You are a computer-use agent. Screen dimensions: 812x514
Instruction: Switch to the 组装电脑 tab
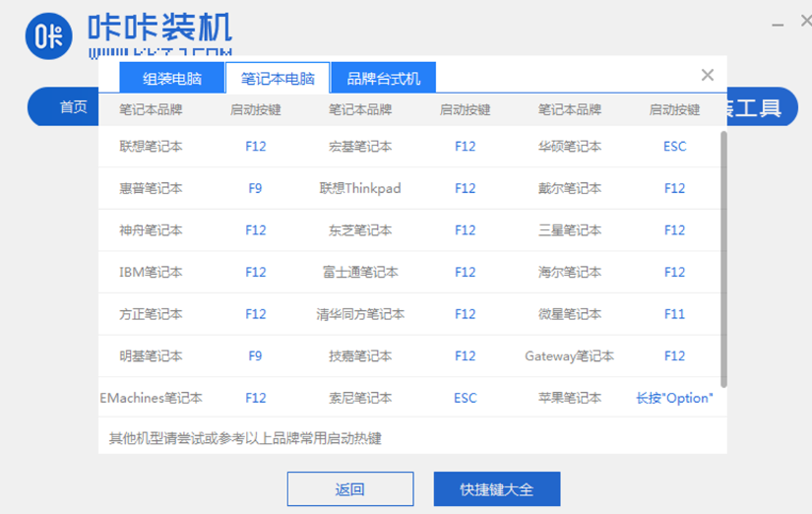click(171, 79)
